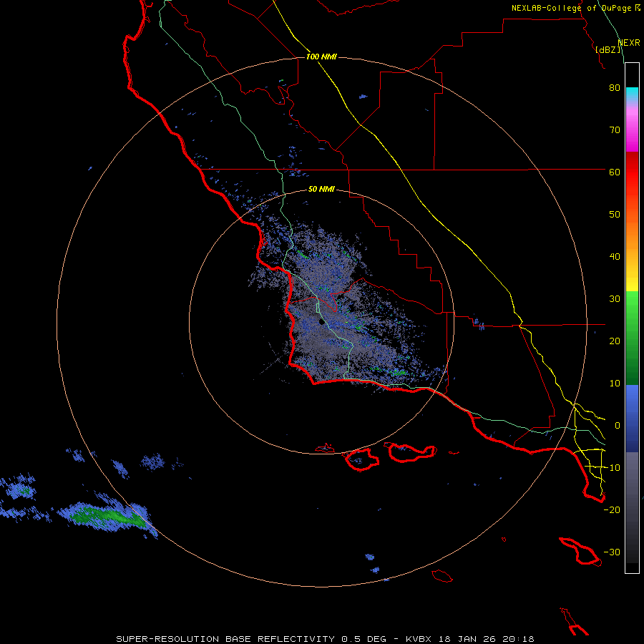This screenshot has width=644, height=644.
Task: Click the 70 value on the dBZ scale
Action: point(615,130)
